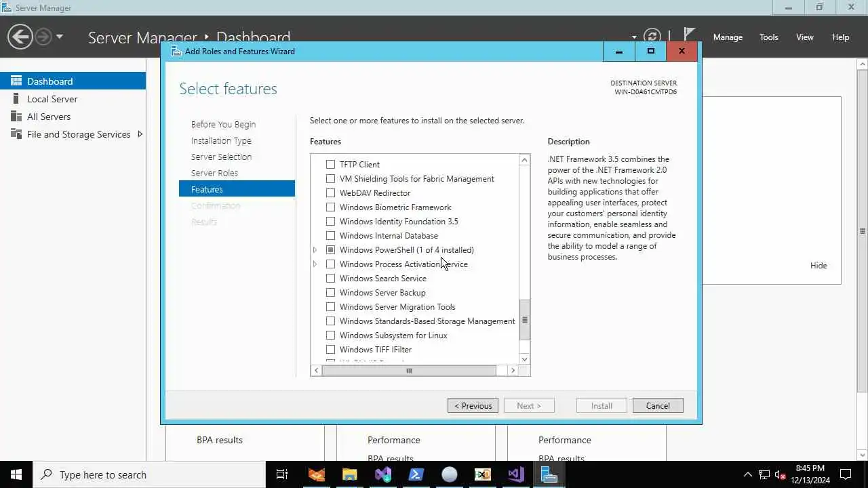Open the Action Center notification icon
The height and width of the screenshot is (488, 868).
[846, 474]
